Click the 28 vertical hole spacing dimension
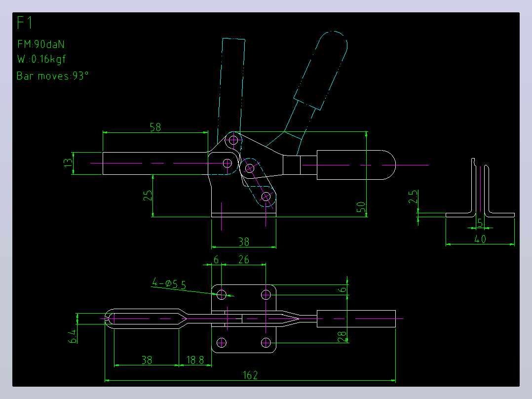The width and height of the screenshot is (532, 399). 342,336
